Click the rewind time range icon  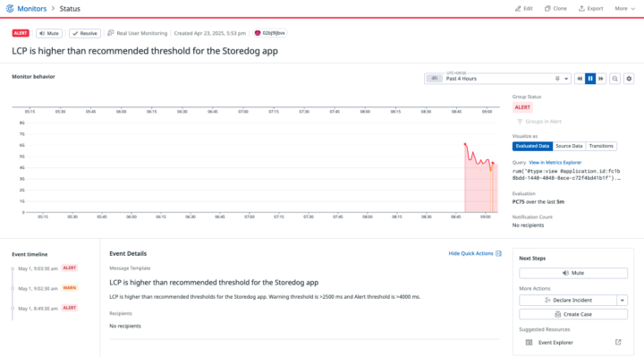(x=580, y=79)
